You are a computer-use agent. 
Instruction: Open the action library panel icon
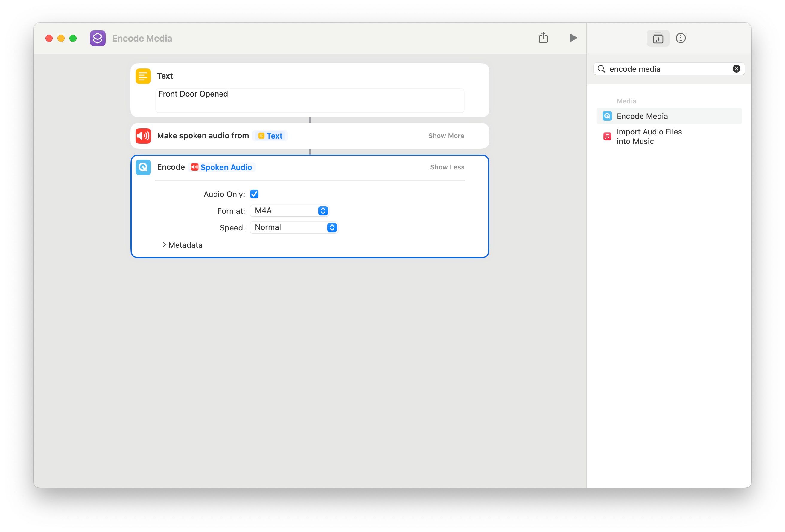[658, 38]
